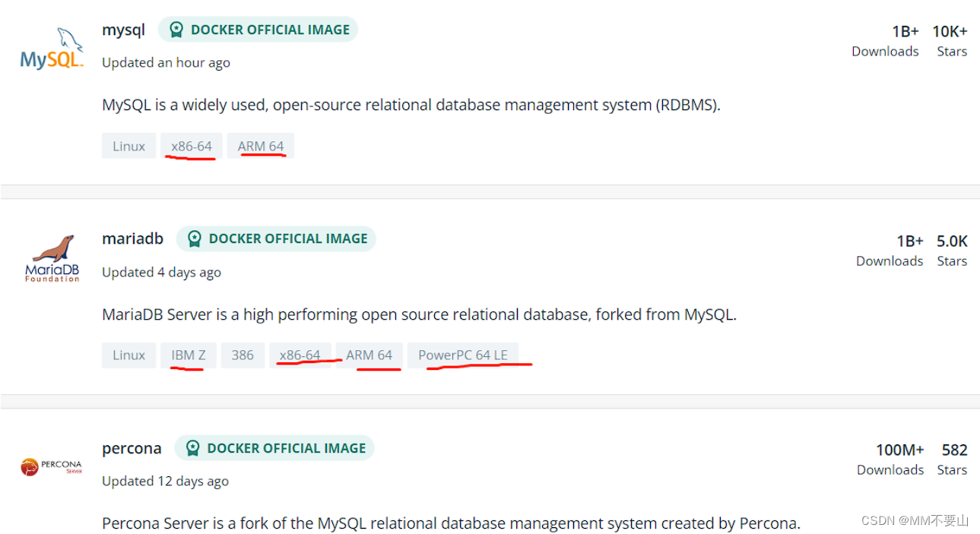The height and width of the screenshot is (534, 980).
Task: Select the Linux tag under mariadb
Action: click(128, 355)
